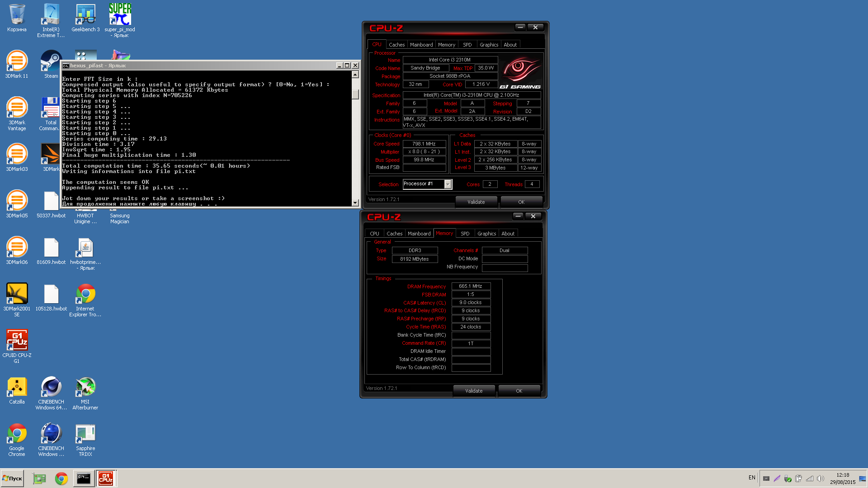Viewport: 868px width, 488px height.
Task: Click hexus_pifast console title bar icon
Action: point(66,66)
